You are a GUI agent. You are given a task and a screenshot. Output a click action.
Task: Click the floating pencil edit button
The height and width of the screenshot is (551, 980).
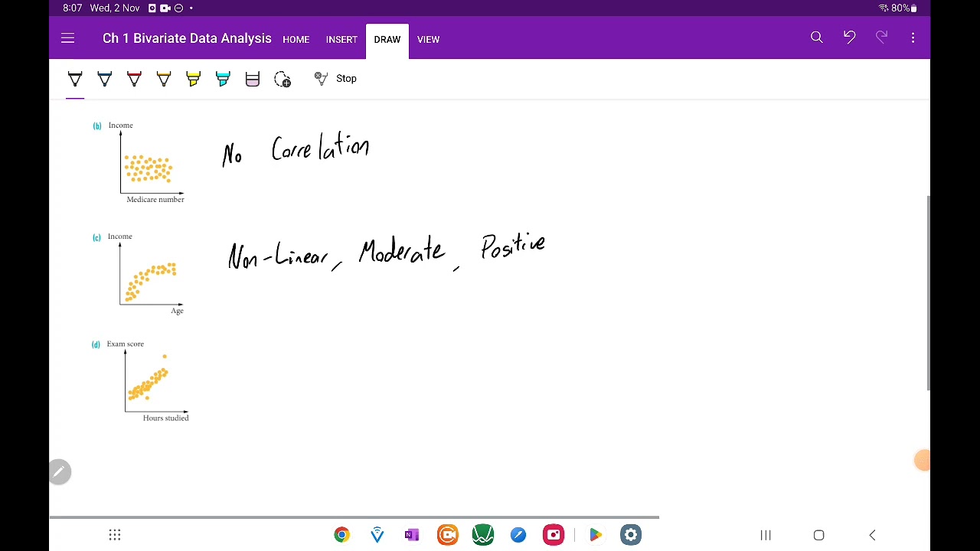click(x=59, y=472)
